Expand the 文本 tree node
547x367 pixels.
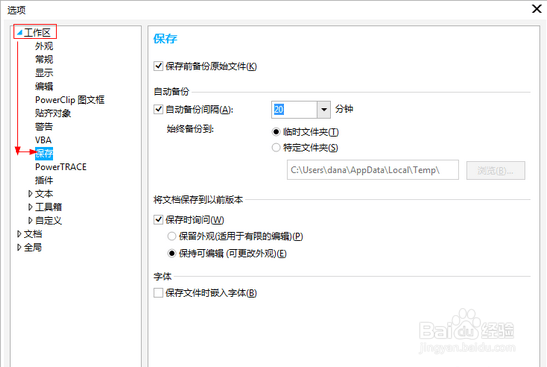coord(30,194)
